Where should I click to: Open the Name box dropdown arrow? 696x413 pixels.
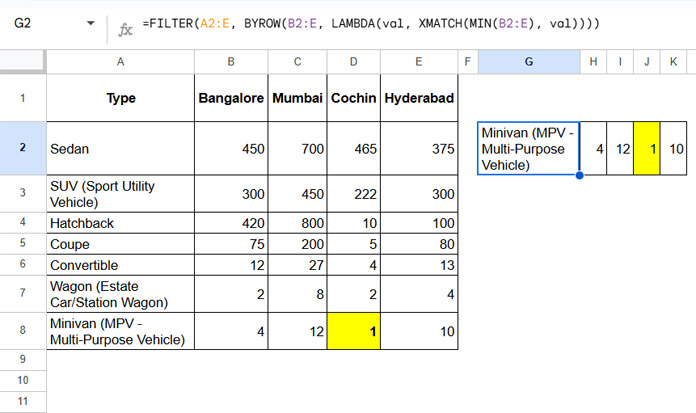tap(91, 23)
